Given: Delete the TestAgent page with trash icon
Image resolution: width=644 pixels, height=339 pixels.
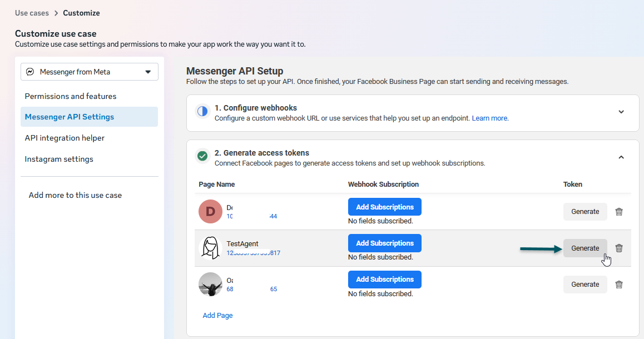Looking at the screenshot, I should 619,248.
